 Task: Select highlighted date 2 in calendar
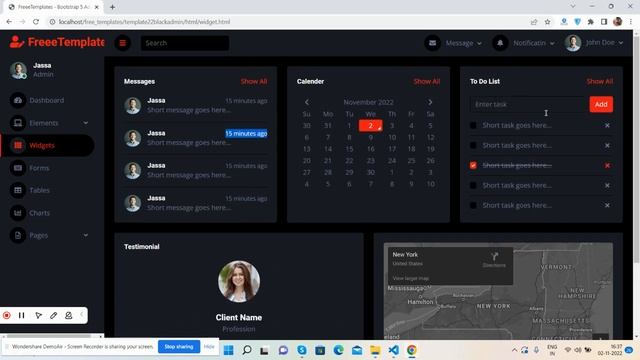(371, 126)
